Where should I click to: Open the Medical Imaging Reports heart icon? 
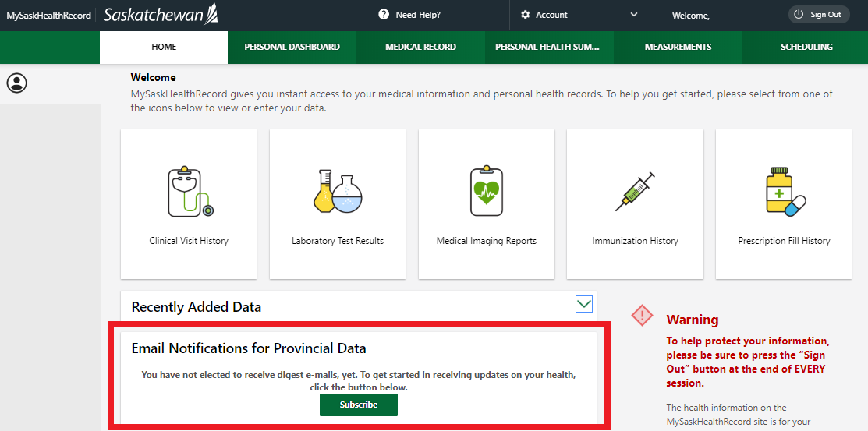coord(487,190)
